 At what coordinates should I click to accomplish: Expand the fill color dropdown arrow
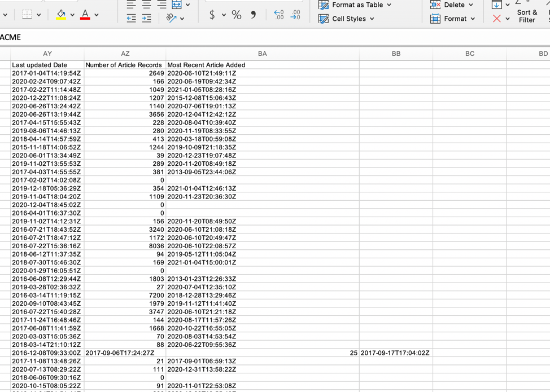[72, 15]
